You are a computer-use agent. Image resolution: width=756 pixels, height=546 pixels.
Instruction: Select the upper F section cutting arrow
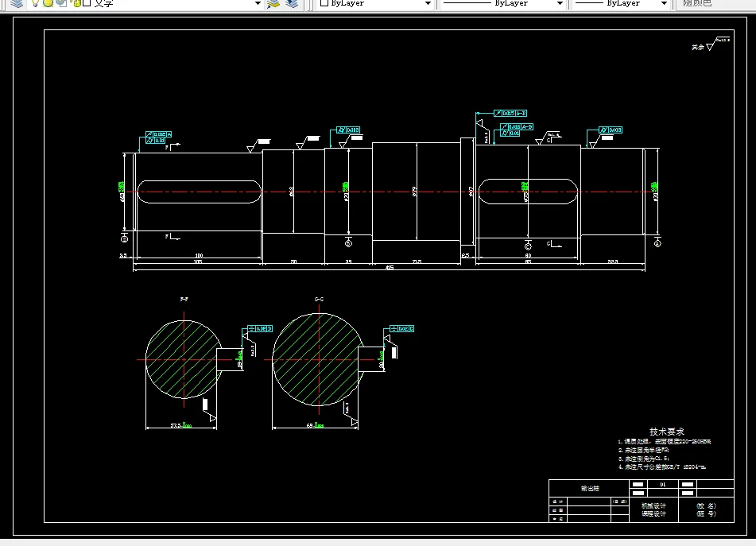pyautogui.click(x=173, y=146)
